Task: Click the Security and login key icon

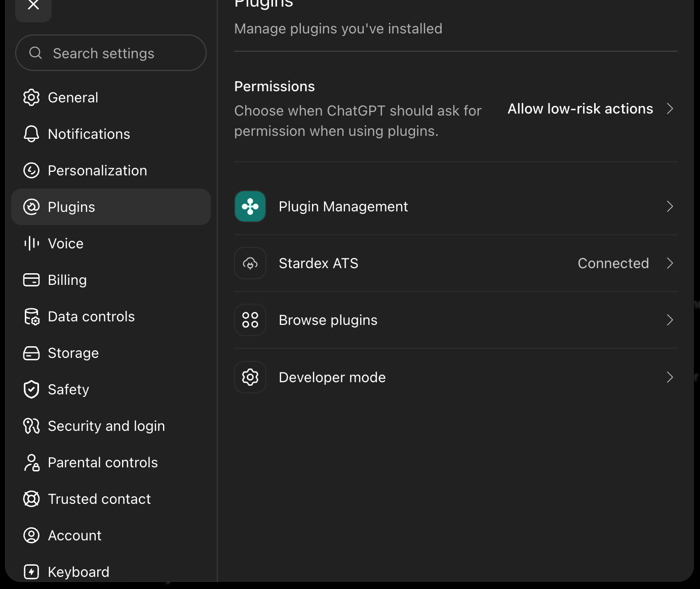Action: pyautogui.click(x=31, y=426)
